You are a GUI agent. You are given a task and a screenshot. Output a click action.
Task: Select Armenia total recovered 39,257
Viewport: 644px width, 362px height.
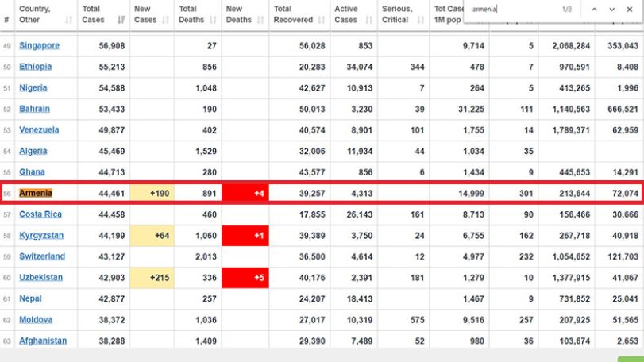click(312, 194)
